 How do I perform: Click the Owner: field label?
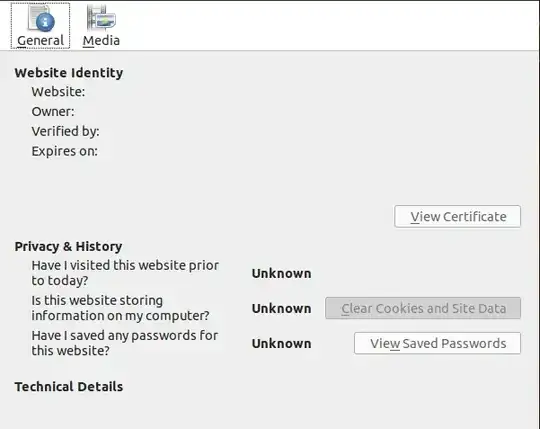[x=53, y=112]
